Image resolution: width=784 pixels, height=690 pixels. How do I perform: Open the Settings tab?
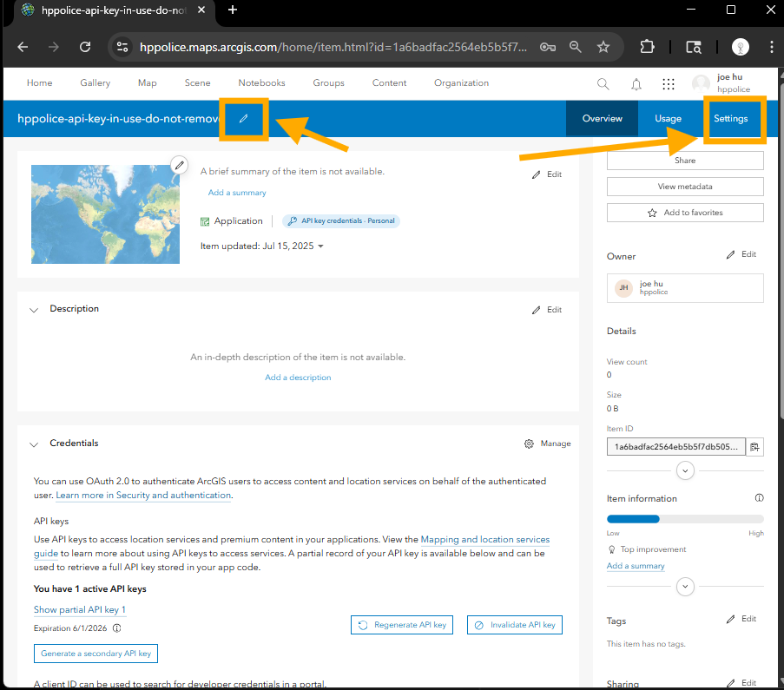pyautogui.click(x=730, y=119)
